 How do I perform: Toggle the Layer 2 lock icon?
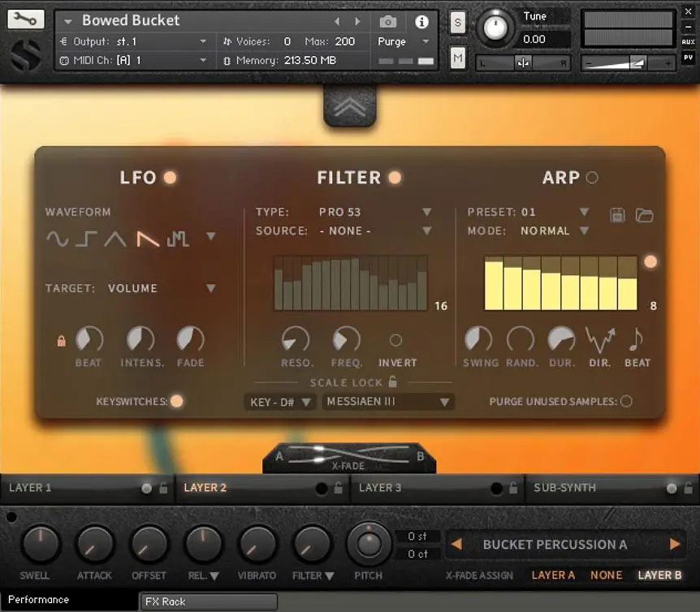339,488
